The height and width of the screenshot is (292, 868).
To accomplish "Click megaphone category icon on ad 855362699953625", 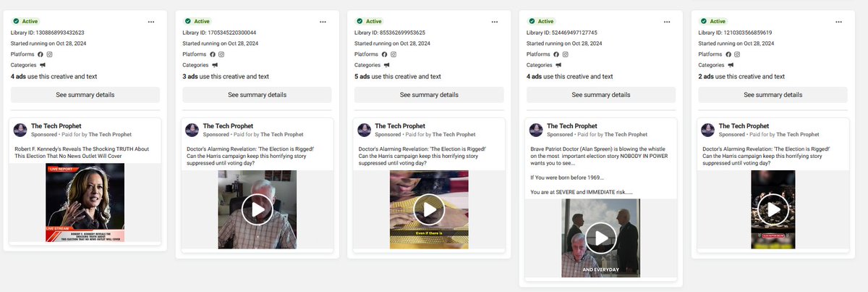I will click(x=387, y=65).
